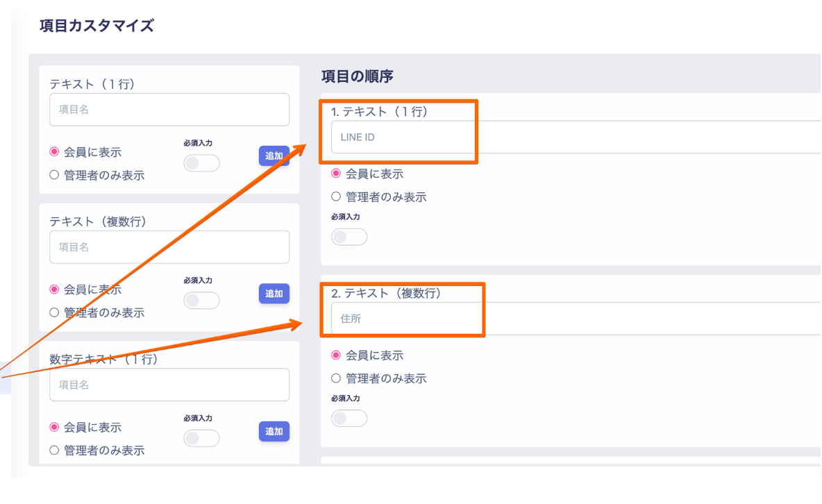Toggle 必須入力 switch in left テキスト（1行）card
Viewport: 822px width, 504px height.
[x=201, y=163]
